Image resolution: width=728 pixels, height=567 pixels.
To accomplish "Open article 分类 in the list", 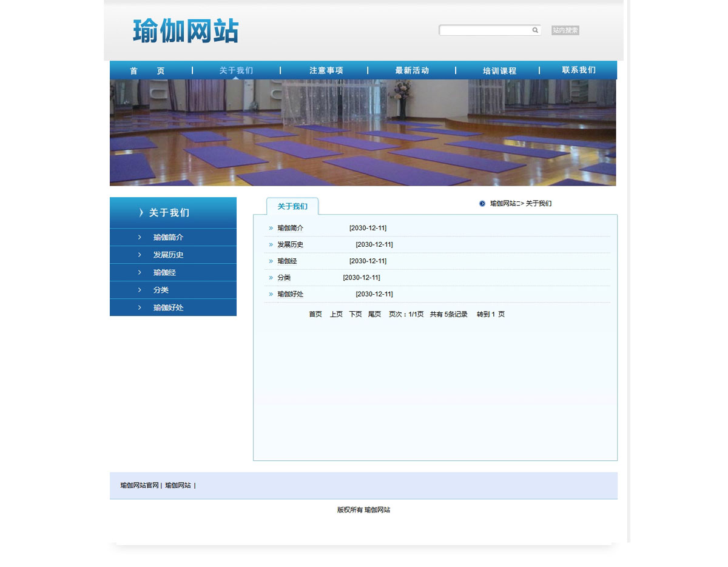I will coord(284,277).
